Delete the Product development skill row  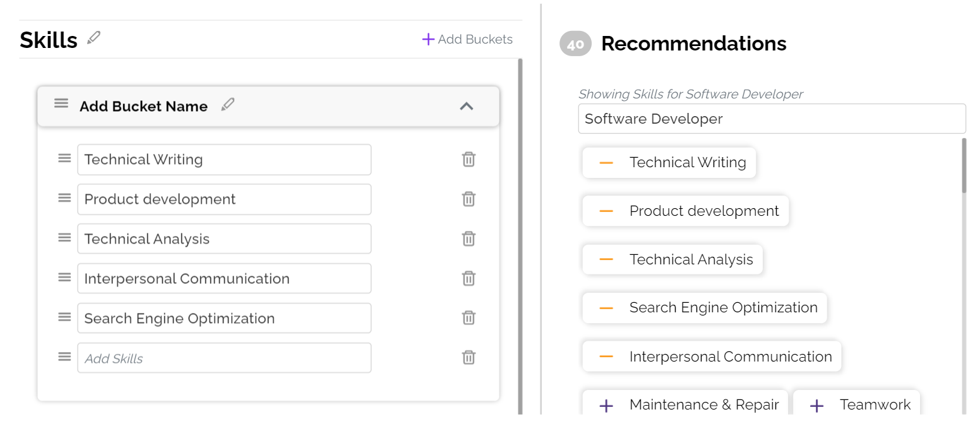tap(469, 199)
